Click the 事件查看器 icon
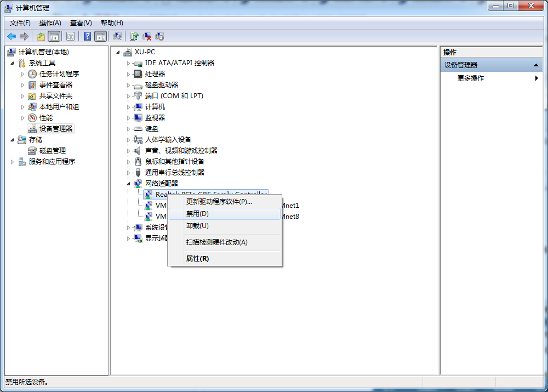 coord(32,85)
